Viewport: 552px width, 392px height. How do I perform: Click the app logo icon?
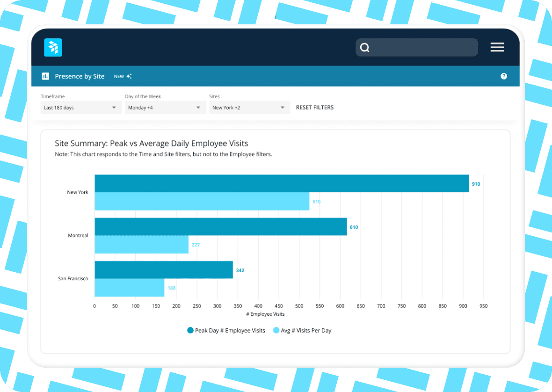53,47
